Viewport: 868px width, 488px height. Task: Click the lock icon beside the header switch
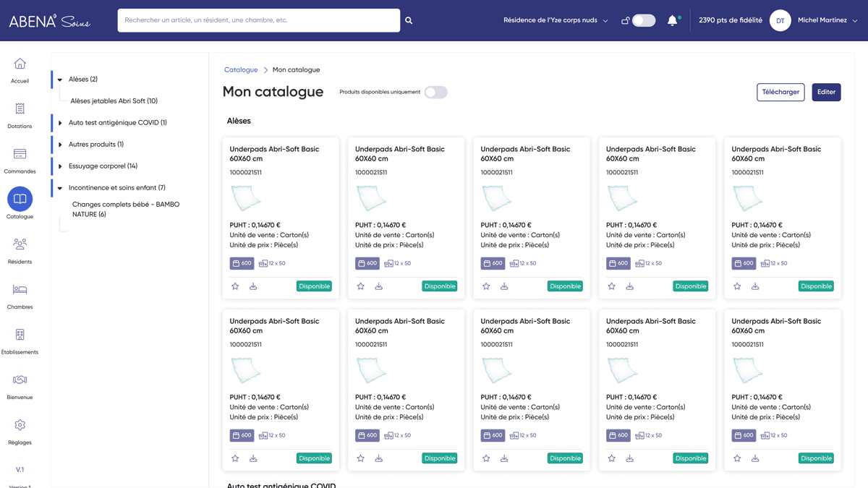tap(625, 20)
